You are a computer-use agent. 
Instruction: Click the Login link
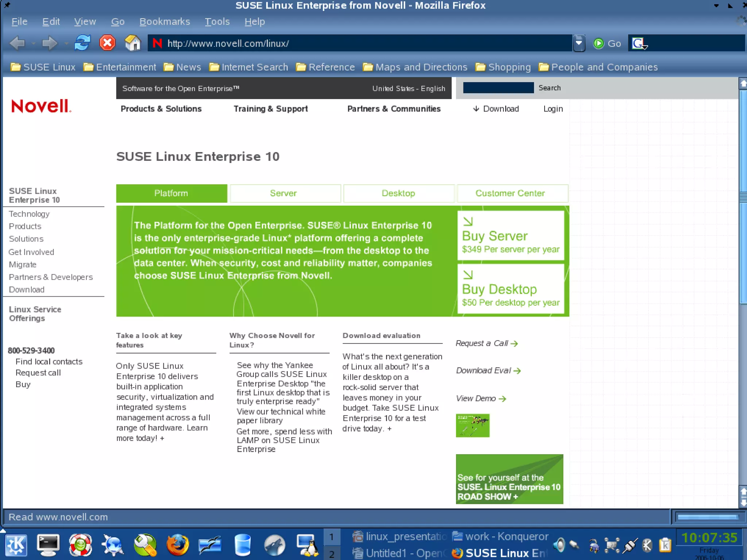point(553,109)
